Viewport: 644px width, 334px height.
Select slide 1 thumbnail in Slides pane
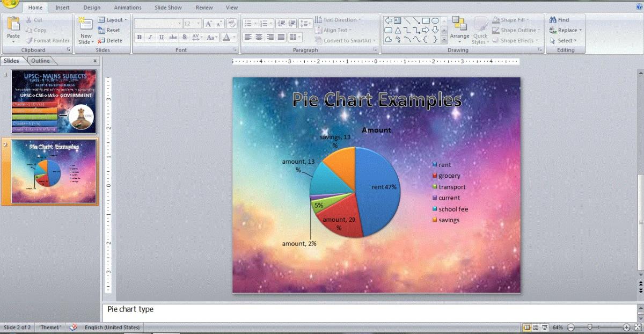pos(54,101)
